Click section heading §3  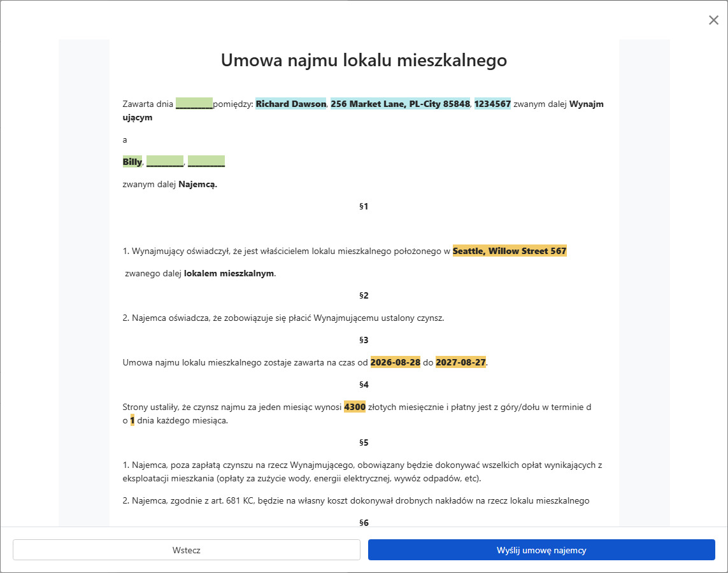[x=364, y=340]
